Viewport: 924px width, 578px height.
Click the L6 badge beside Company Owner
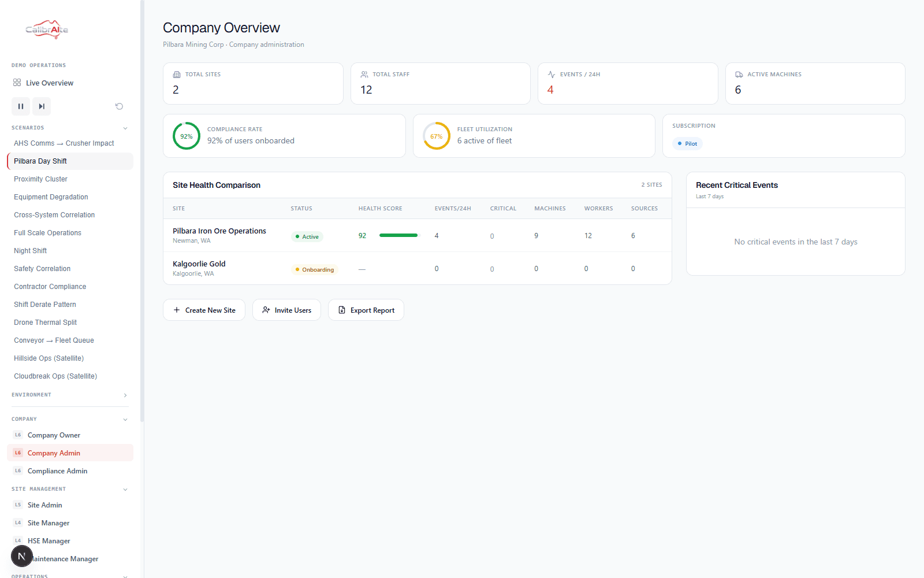pyautogui.click(x=18, y=435)
